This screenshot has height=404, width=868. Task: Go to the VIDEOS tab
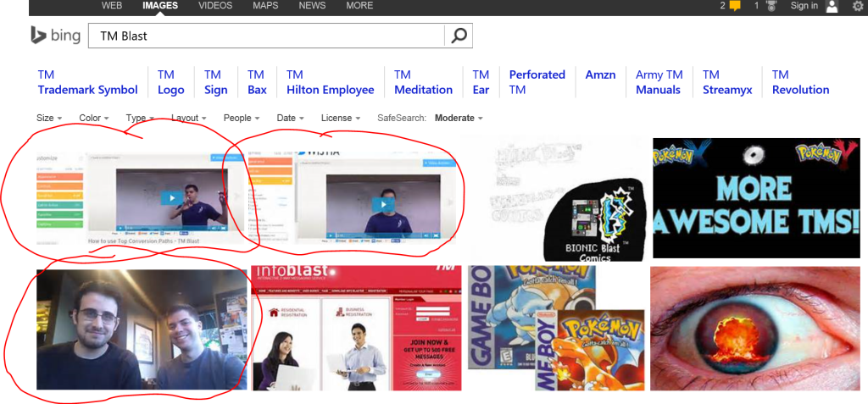coord(215,6)
